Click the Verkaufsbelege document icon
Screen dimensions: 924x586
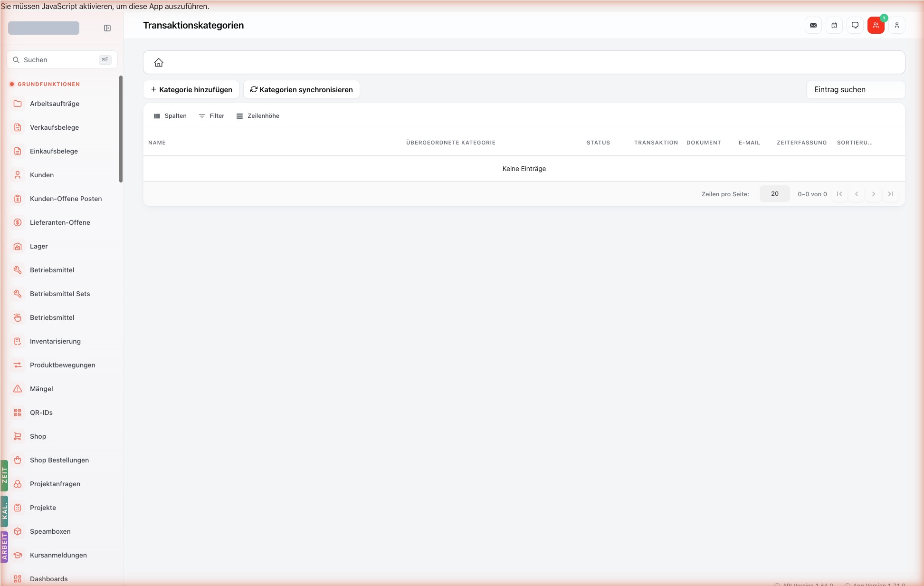point(18,127)
